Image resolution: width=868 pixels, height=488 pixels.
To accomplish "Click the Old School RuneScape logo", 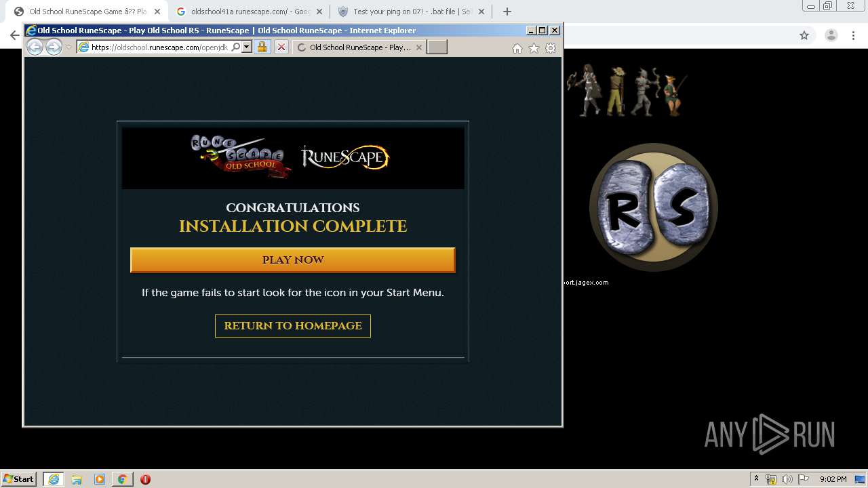I will (241, 156).
